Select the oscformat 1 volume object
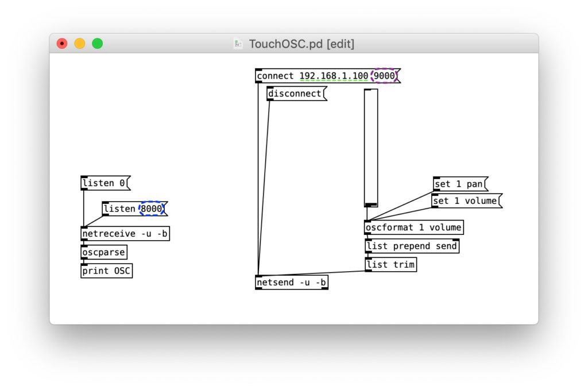The height and width of the screenshot is (390, 588). pyautogui.click(x=414, y=227)
